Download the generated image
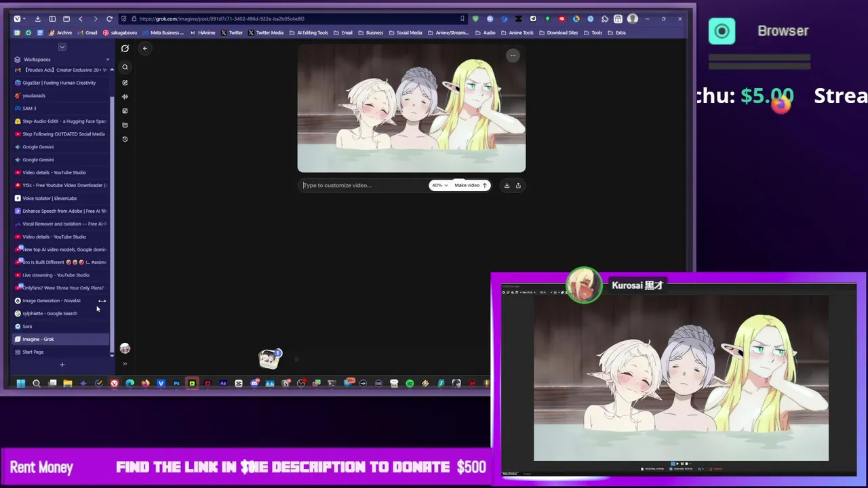Screen dimensions: 868x488 (507, 185)
